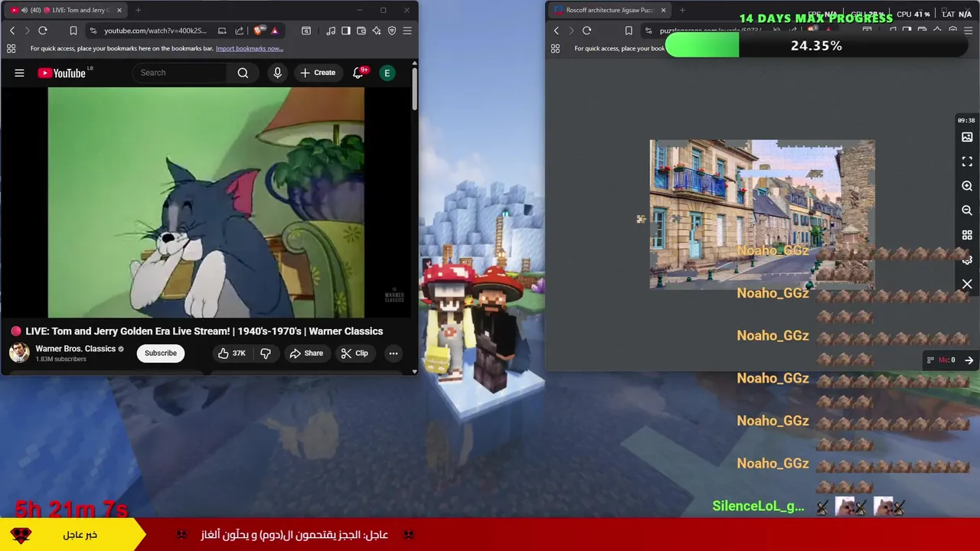Image resolution: width=980 pixels, height=551 pixels.
Task: Reload the puzzle browser page
Action: 587,31
